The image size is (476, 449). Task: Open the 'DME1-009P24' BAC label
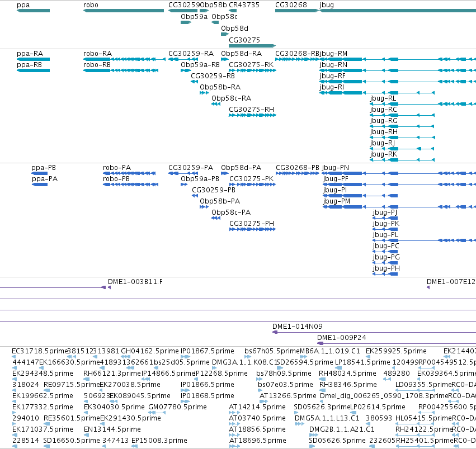point(342,338)
